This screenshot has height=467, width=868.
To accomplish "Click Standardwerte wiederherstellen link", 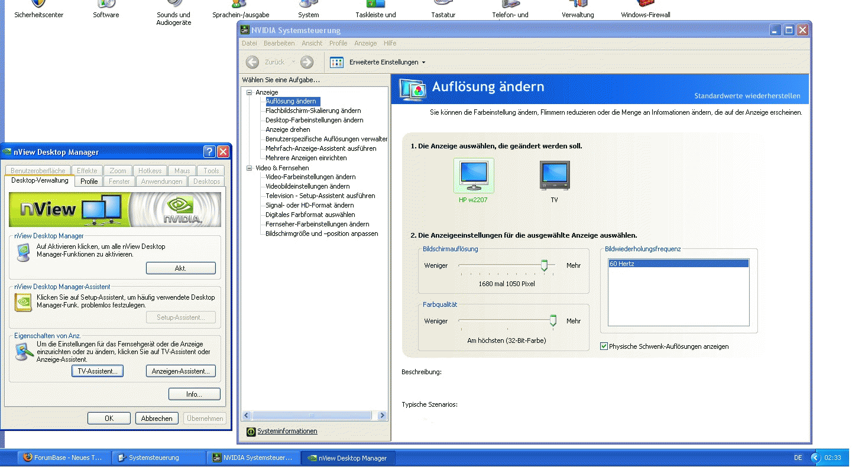I will pyautogui.click(x=747, y=96).
